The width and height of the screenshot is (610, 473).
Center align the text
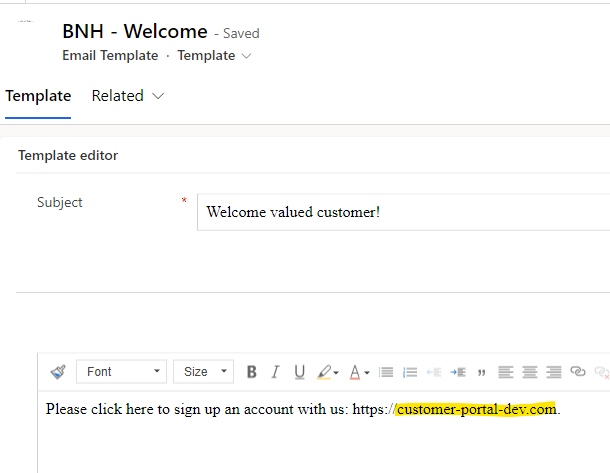pyautogui.click(x=530, y=372)
